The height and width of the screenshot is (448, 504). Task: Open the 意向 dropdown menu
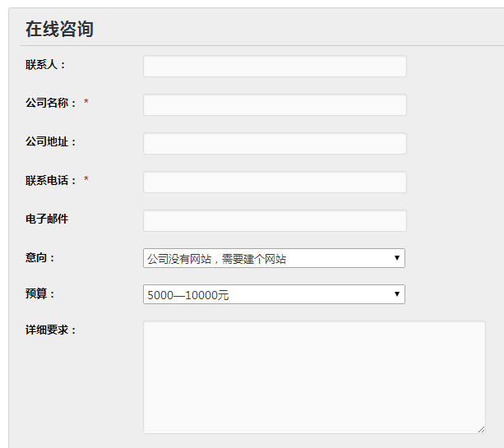coord(274,258)
